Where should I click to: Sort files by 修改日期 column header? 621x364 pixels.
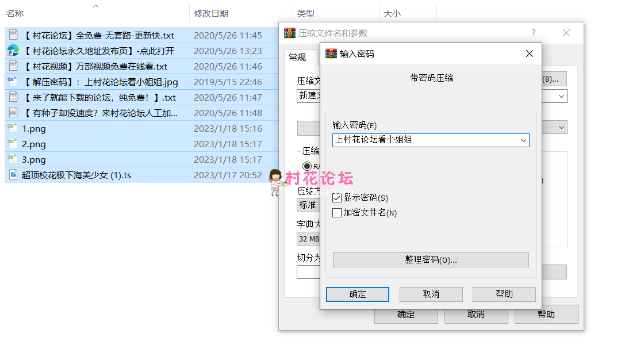(x=211, y=13)
